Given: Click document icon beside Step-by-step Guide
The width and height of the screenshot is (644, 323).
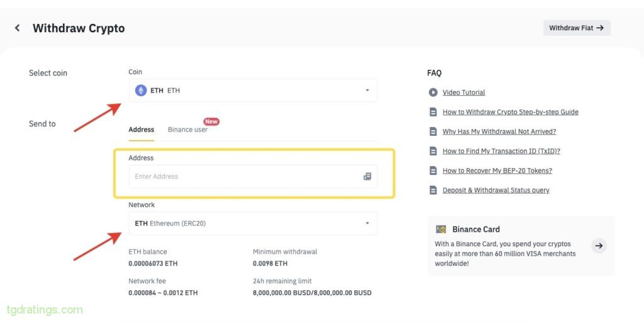Looking at the screenshot, I should coord(433,112).
